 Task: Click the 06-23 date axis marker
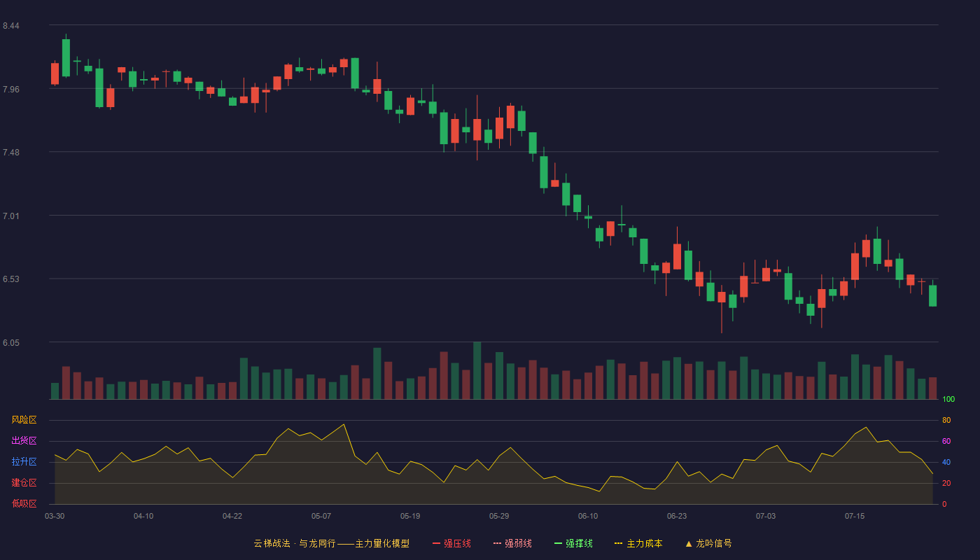[x=677, y=516]
